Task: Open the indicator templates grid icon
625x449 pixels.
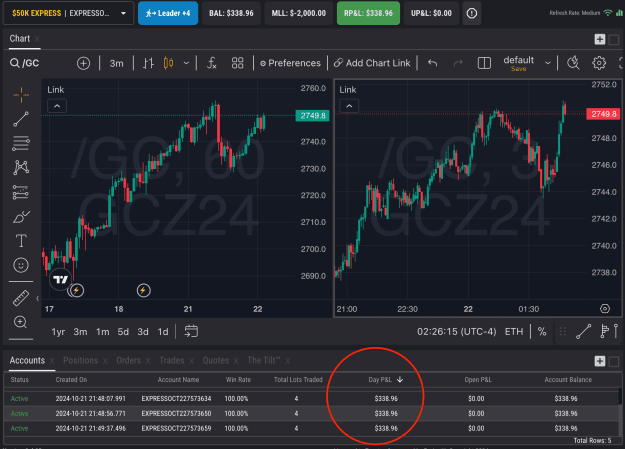Action: tap(237, 63)
